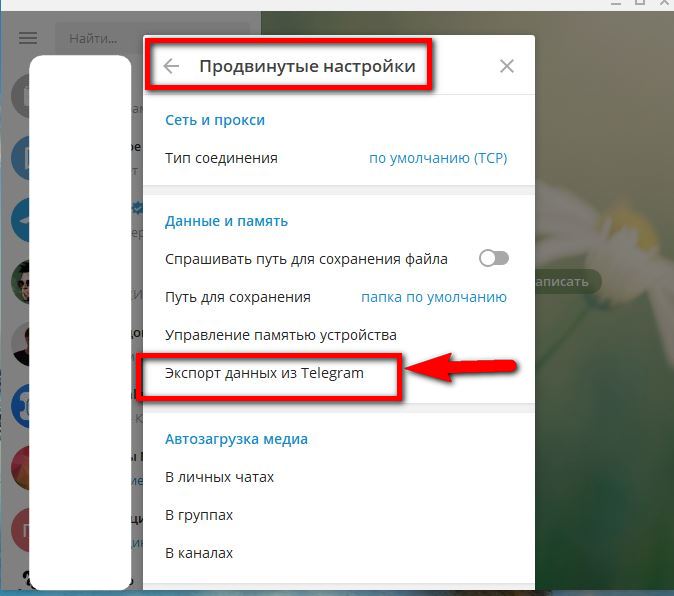Click папка по умолчанию link
Screen dimensions: 674x596
click(434, 297)
